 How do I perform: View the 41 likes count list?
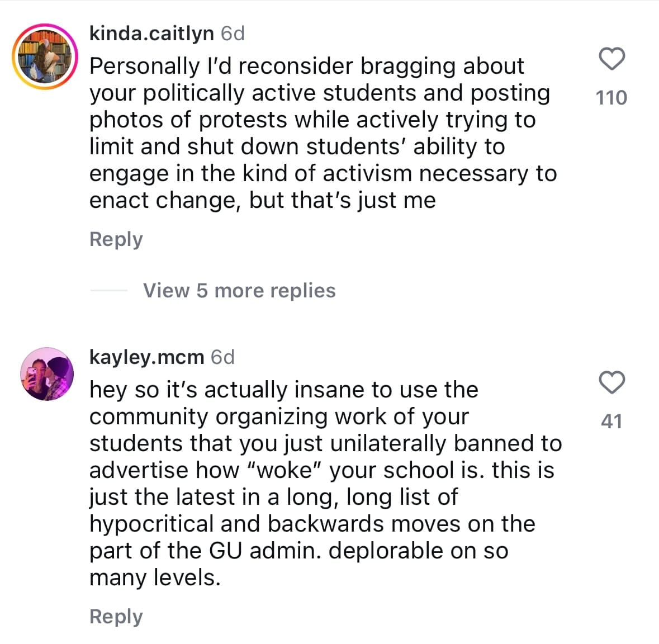pyautogui.click(x=611, y=421)
